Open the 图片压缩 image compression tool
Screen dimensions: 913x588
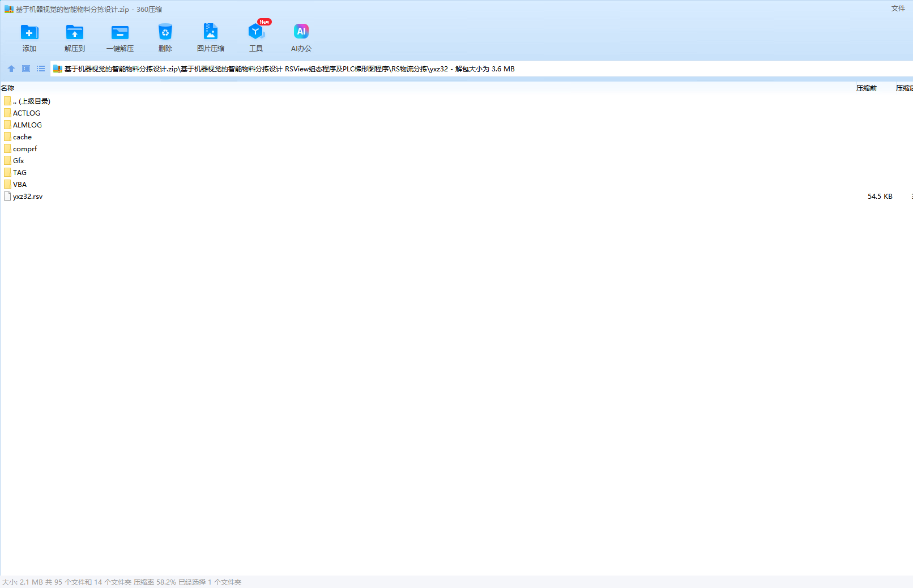point(211,33)
